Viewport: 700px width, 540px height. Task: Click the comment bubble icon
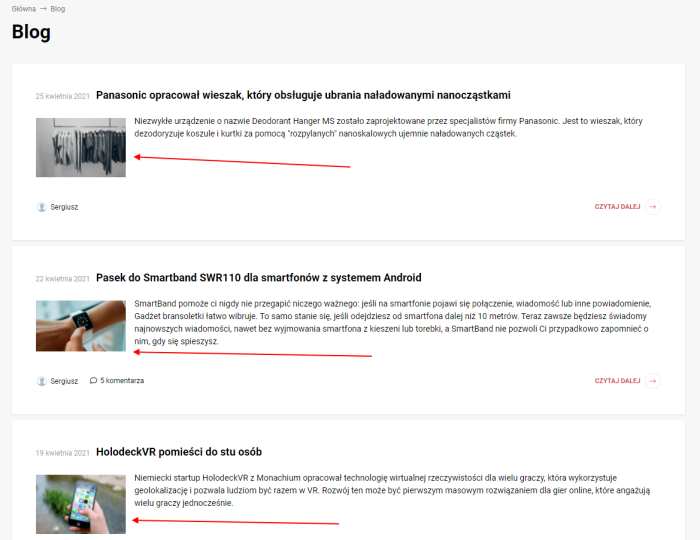(x=93, y=381)
